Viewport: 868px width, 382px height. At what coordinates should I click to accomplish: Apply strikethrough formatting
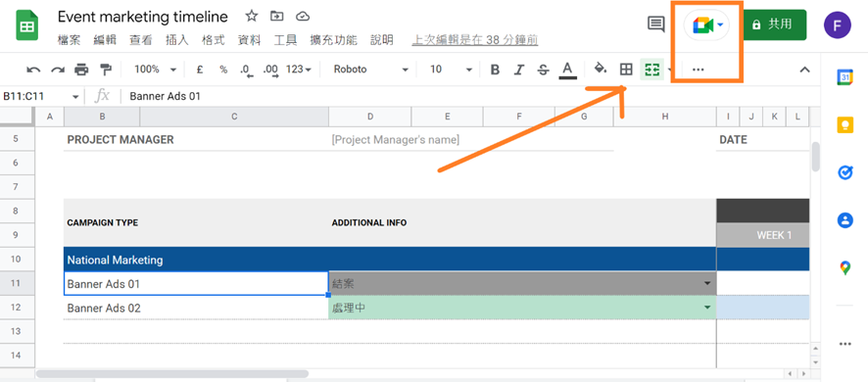[x=543, y=70]
